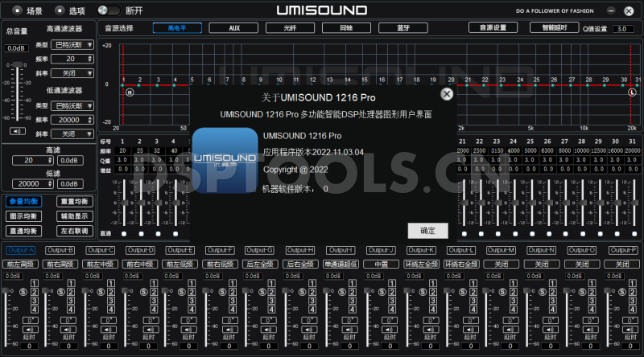Toggle 直通 checkbox for EQ band 3
Image resolution: width=644 pixels, height=357 pixels.
pos(158,233)
